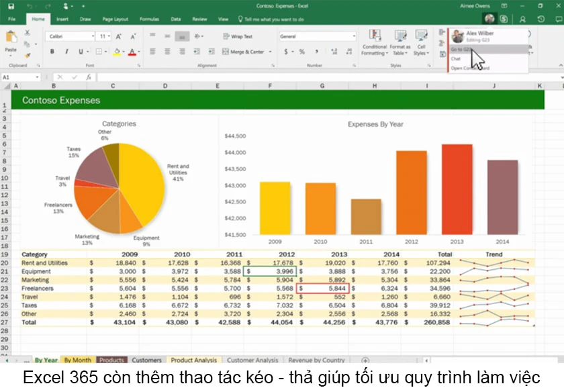Image resolution: width=564 pixels, height=392 pixels.
Task: Increase the cell indent
Action: point(211,52)
